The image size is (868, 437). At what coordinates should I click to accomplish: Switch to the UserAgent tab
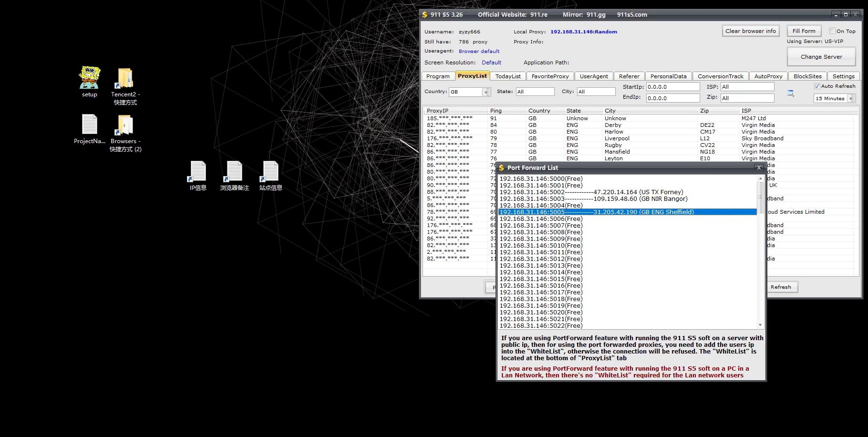tap(594, 76)
